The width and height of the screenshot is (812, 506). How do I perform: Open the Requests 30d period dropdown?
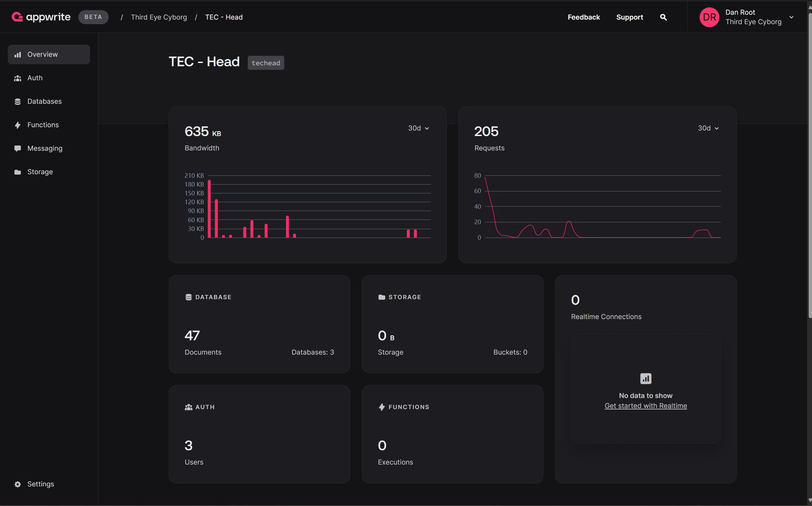[x=708, y=128]
